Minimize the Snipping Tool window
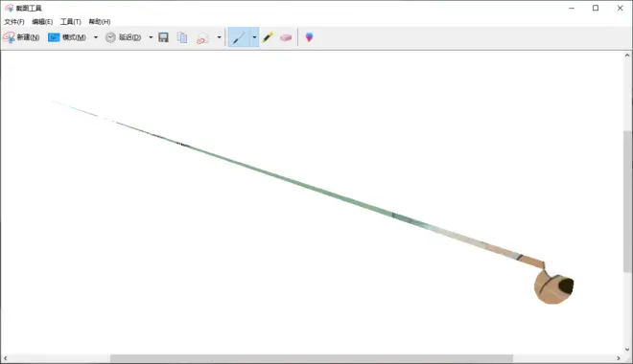633x364 pixels. 572,8
